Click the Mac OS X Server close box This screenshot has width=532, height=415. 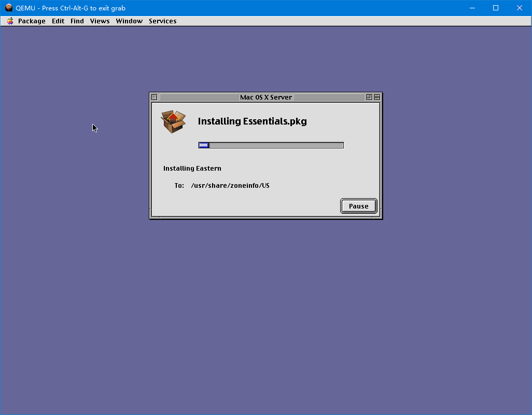[x=155, y=98]
